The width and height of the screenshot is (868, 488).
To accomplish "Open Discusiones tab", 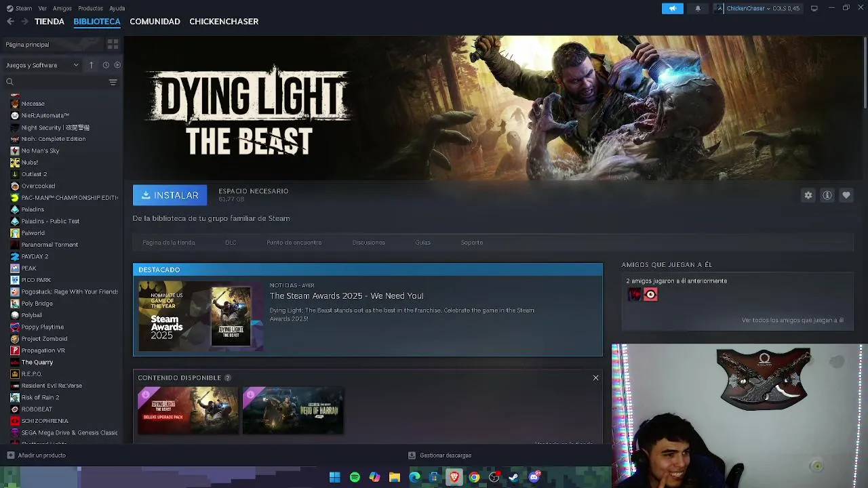I will coord(368,243).
